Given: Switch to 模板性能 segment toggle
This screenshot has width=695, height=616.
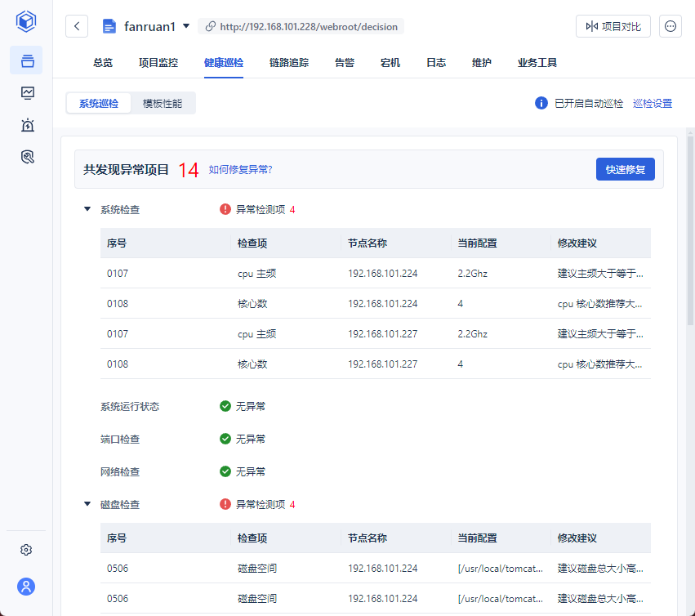Looking at the screenshot, I should pyautogui.click(x=163, y=103).
